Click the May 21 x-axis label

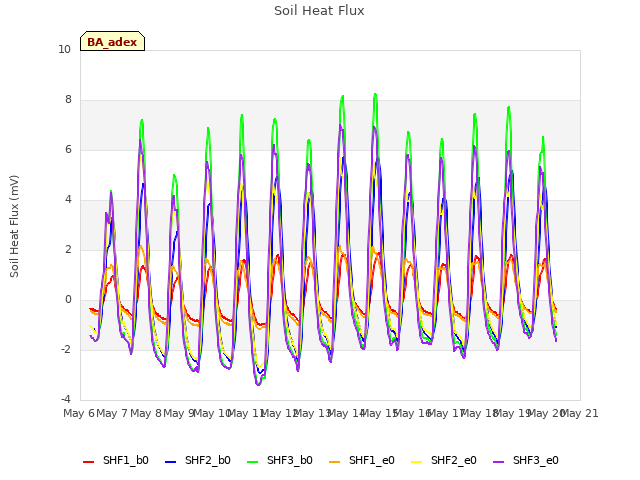click(580, 413)
